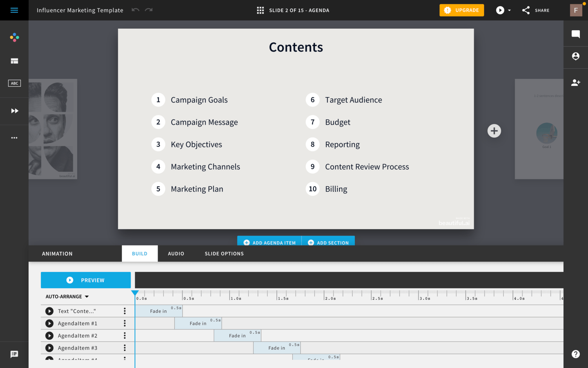Click the undo arrow
This screenshot has width=588, height=368.
tap(135, 10)
